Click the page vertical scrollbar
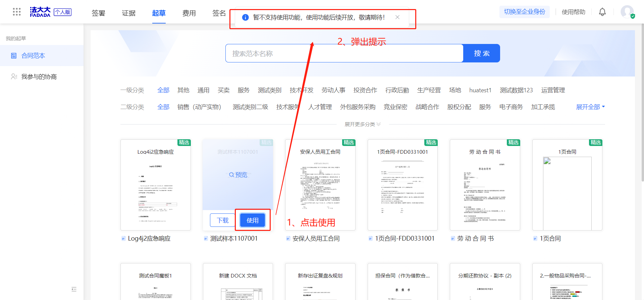Viewport: 644px width, 300px height. (x=642, y=102)
